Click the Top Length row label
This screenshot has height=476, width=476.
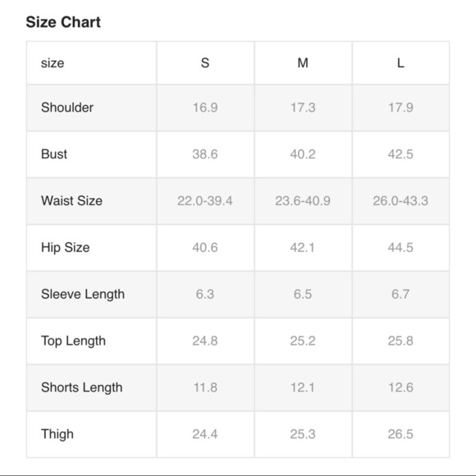point(74,341)
